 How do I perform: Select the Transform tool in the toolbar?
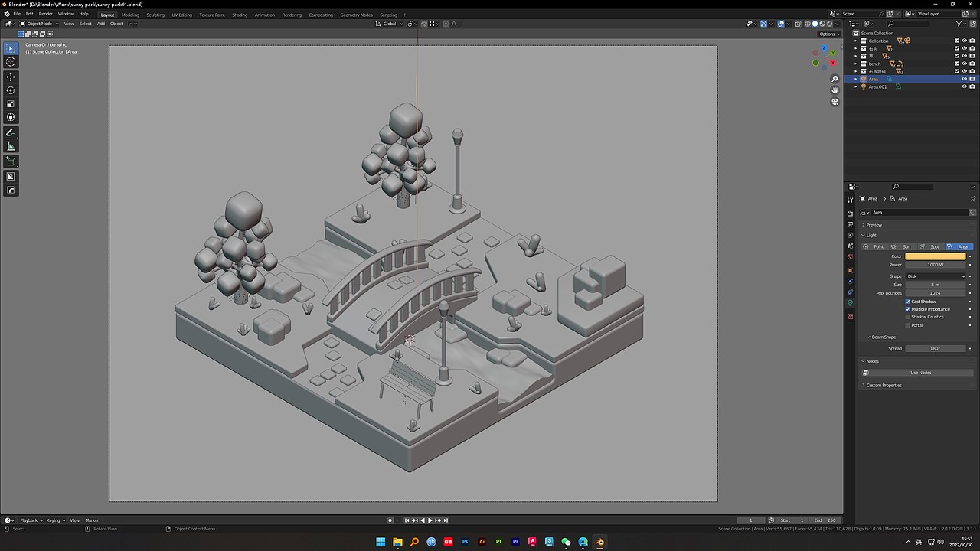tap(11, 117)
